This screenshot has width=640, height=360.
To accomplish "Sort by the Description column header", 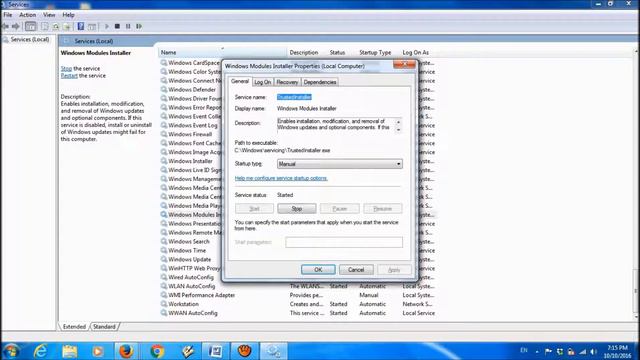I will [x=304, y=53].
